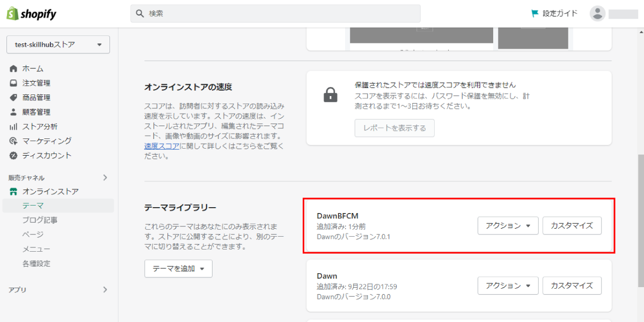Click the 注文管理 inbox icon

click(x=13, y=83)
